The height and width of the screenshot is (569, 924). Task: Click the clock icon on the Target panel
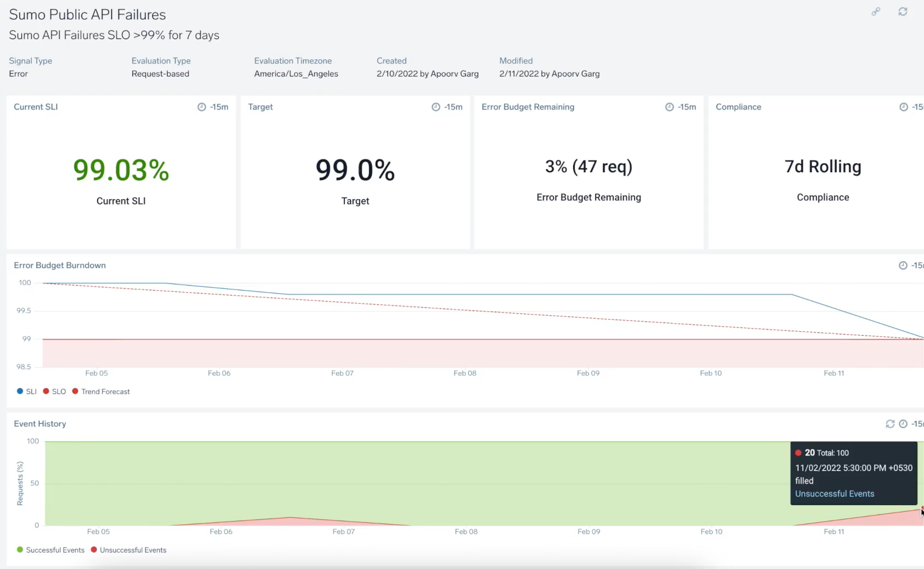point(436,107)
